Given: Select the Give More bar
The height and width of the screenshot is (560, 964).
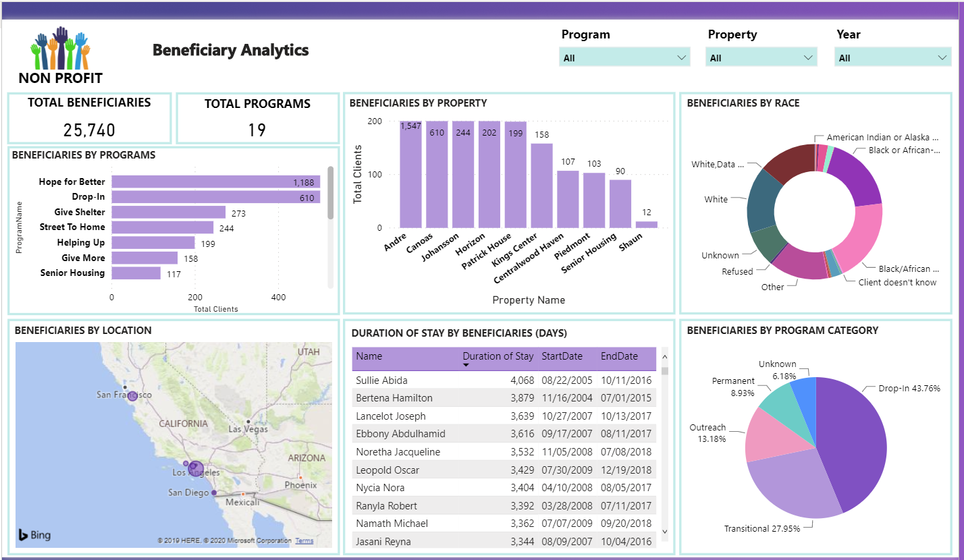Looking at the screenshot, I should 144,258.
